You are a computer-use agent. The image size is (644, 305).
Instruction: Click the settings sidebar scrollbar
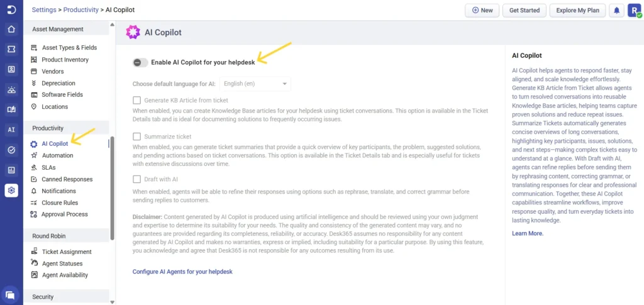click(112, 189)
